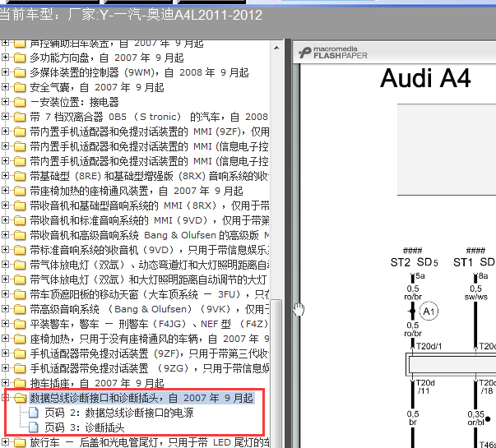Click 当前车型 vehicle model header text
496x448 pixels.
(131, 15)
